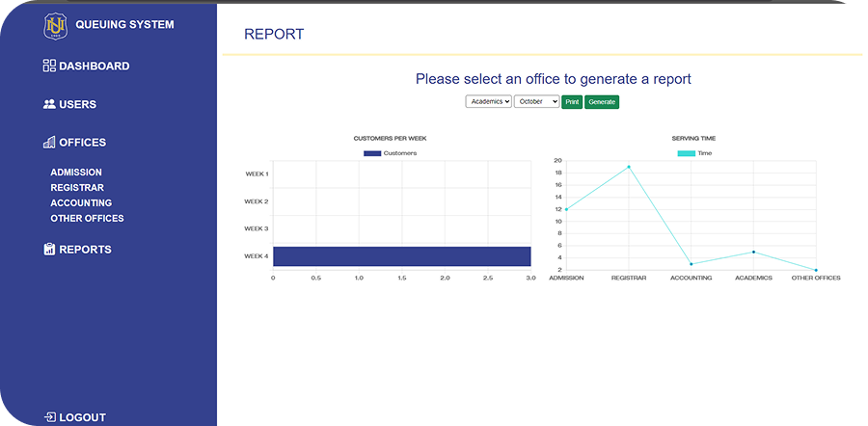This screenshot has height=426, width=868.
Task: Click the Dashboard grid icon
Action: pyautogui.click(x=49, y=66)
